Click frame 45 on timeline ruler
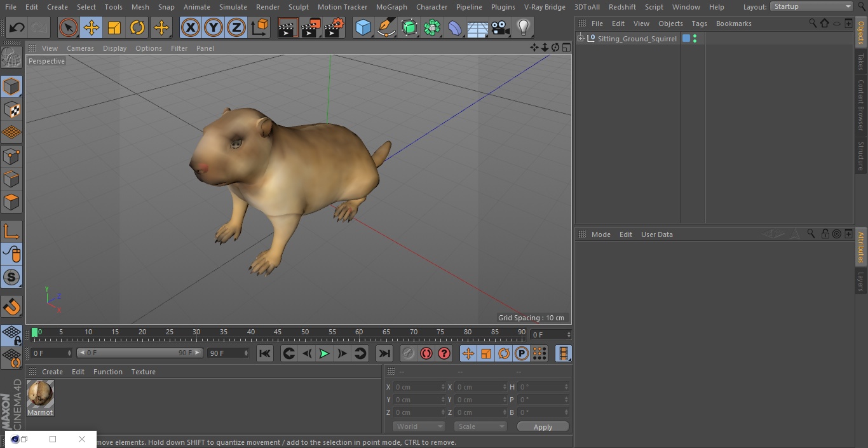The height and width of the screenshot is (448, 868). click(x=278, y=332)
